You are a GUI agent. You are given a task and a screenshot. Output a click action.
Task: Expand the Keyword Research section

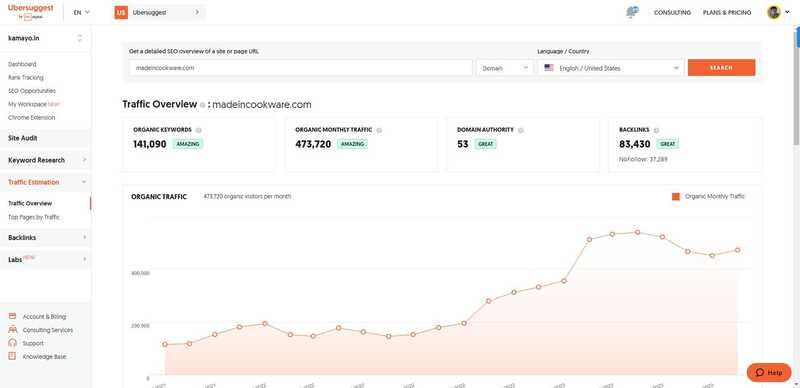pos(46,160)
